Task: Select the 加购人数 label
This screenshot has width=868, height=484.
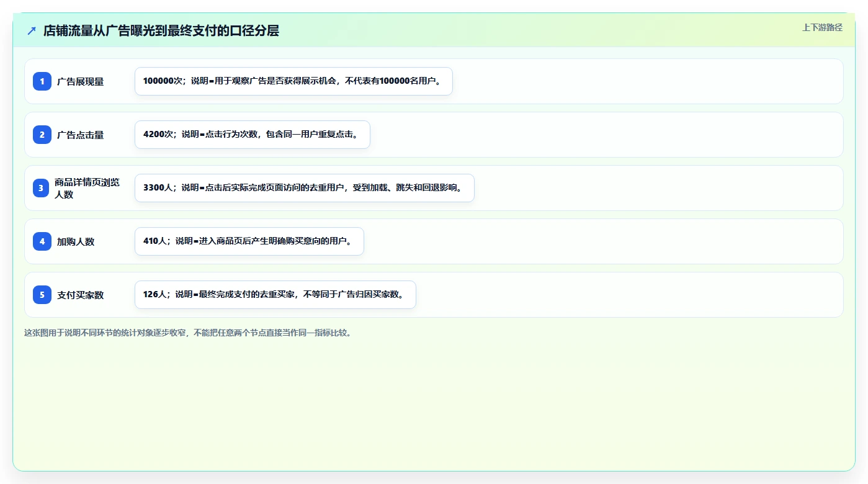Action: point(76,241)
